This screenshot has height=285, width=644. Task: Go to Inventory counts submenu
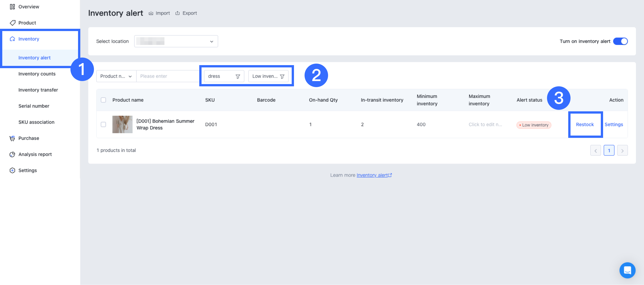[37, 74]
